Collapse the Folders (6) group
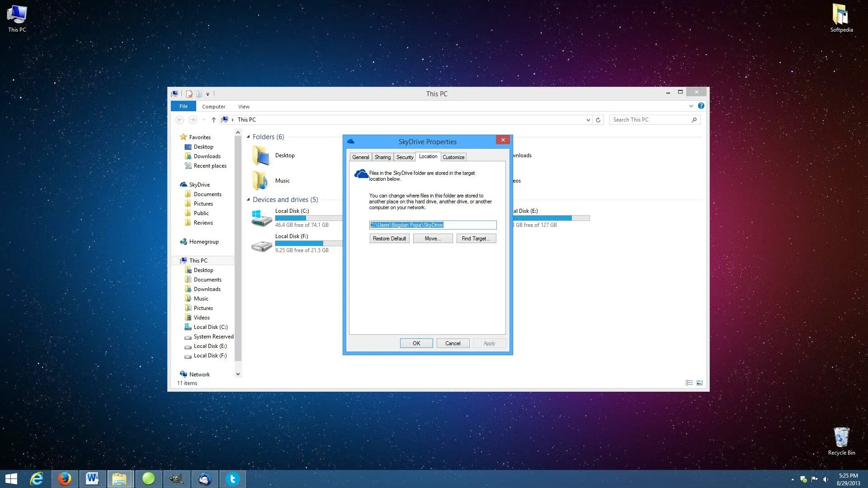 [x=248, y=137]
